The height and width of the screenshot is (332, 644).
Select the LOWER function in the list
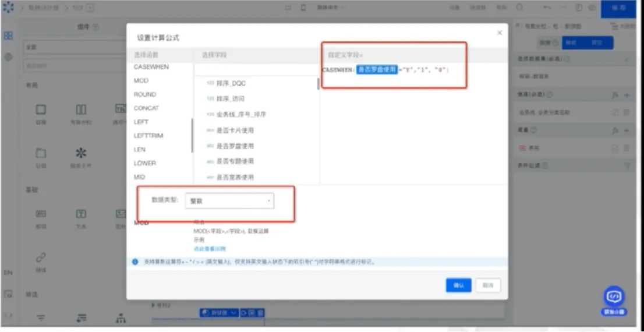click(145, 163)
